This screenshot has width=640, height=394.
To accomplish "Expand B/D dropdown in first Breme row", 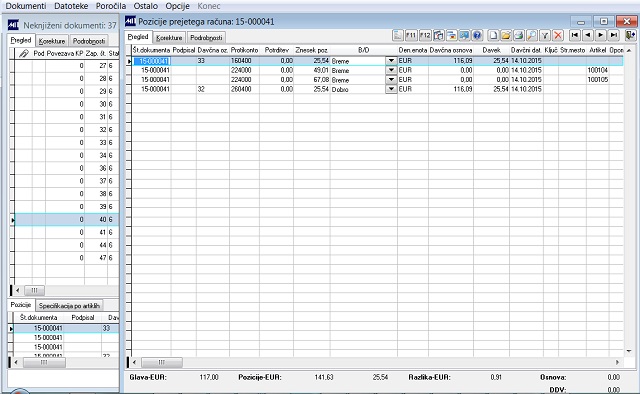I will [x=391, y=61].
